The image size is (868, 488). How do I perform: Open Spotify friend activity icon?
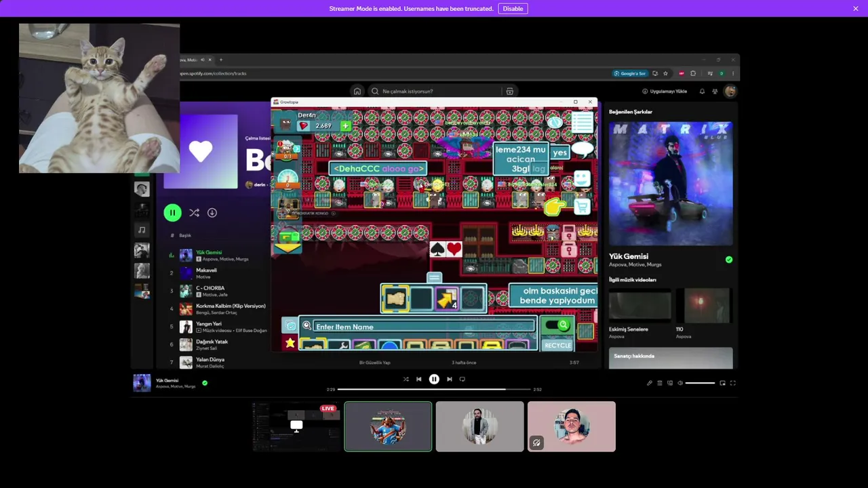(x=715, y=91)
